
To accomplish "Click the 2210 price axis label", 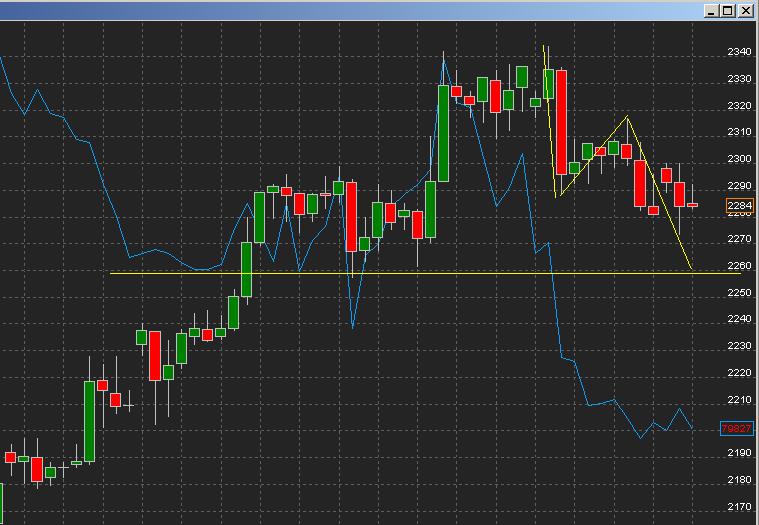I will [x=739, y=400].
